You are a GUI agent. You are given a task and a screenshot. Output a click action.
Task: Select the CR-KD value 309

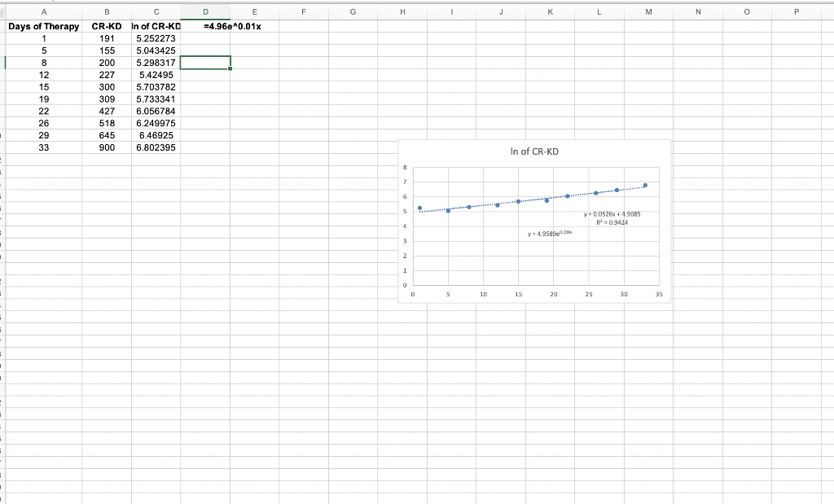[x=107, y=99]
